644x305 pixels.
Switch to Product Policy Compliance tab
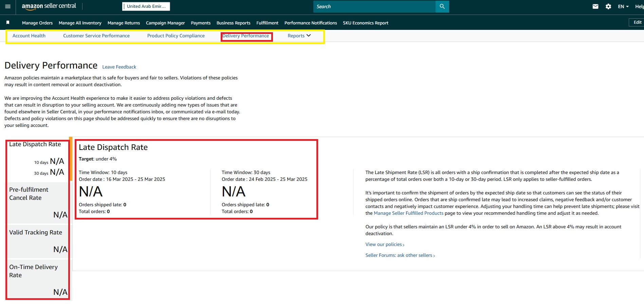[x=176, y=36]
